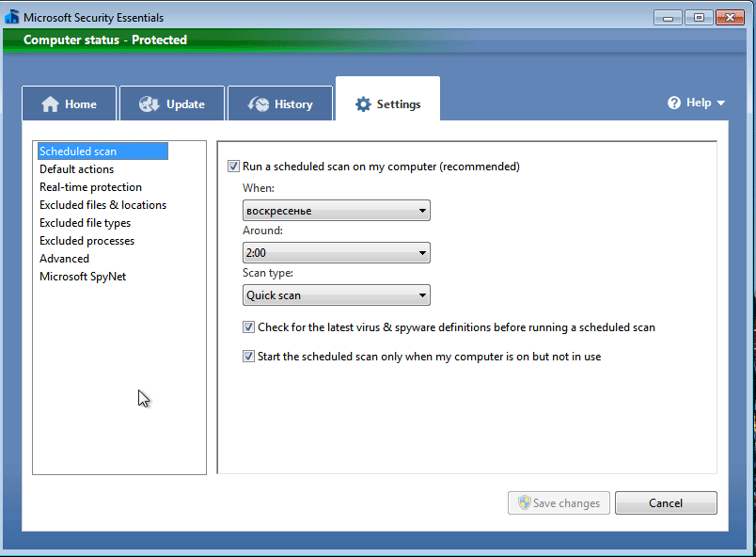Image resolution: width=756 pixels, height=557 pixels.
Task: Open the Around time dropdown
Action: [x=337, y=253]
